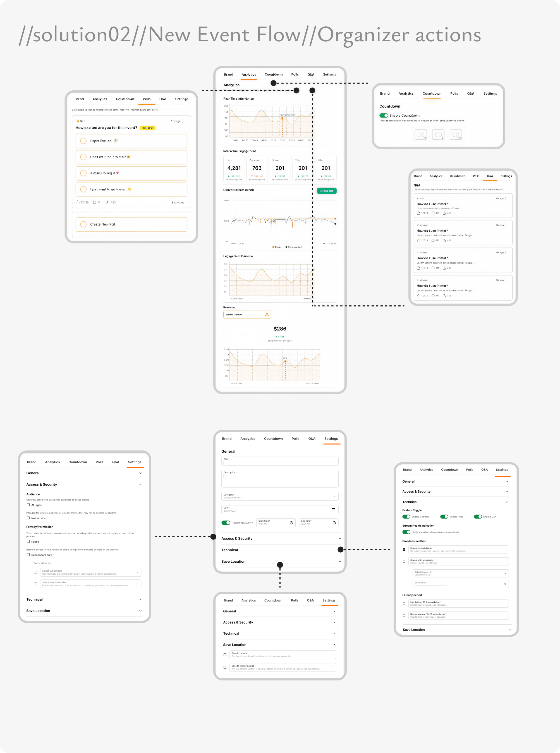
Task: Click calendar icon in the Date field
Action: pos(333,510)
